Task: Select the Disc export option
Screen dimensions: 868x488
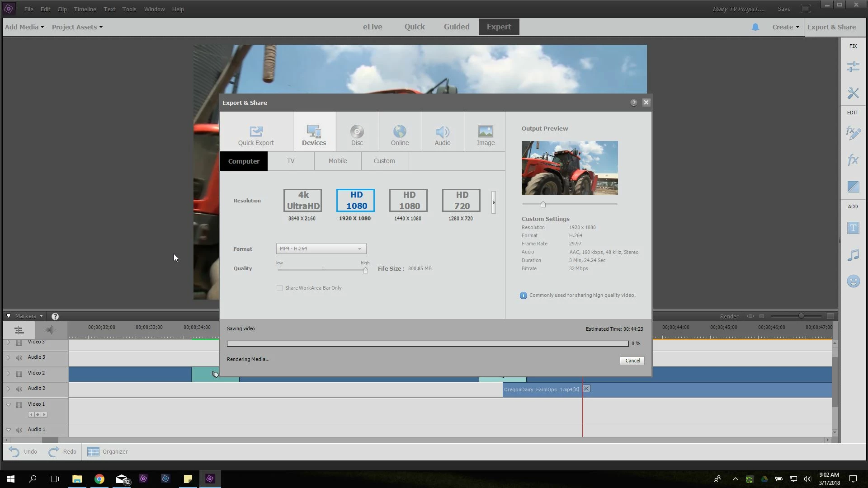Action: tap(357, 135)
